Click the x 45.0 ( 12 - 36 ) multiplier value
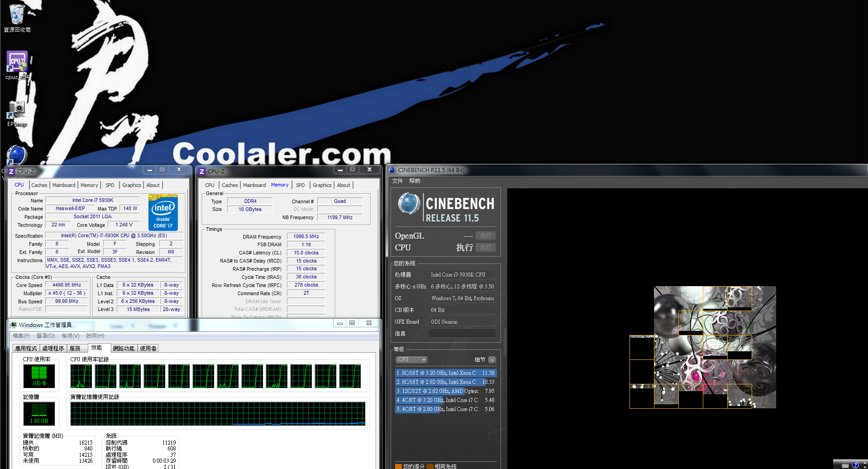868x469 pixels. pos(67,293)
